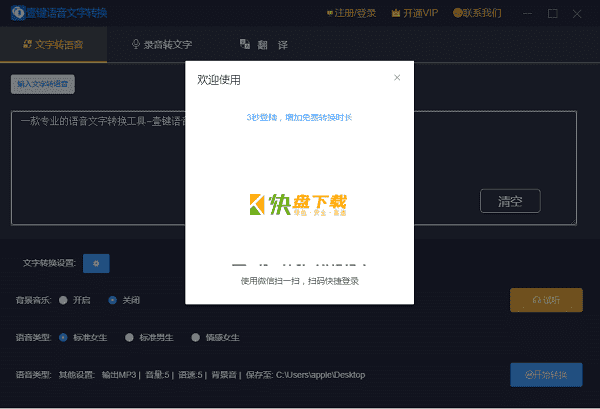Click the 试听 preview button
600x409 pixels.
pyautogui.click(x=546, y=300)
